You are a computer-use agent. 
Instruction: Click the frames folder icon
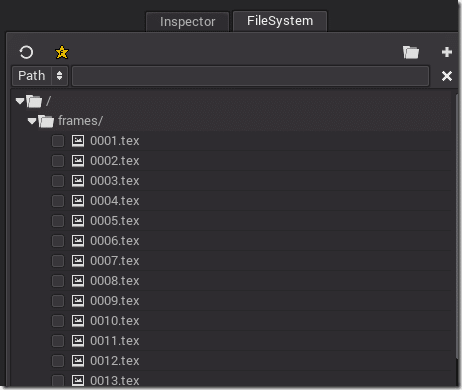[46, 121]
